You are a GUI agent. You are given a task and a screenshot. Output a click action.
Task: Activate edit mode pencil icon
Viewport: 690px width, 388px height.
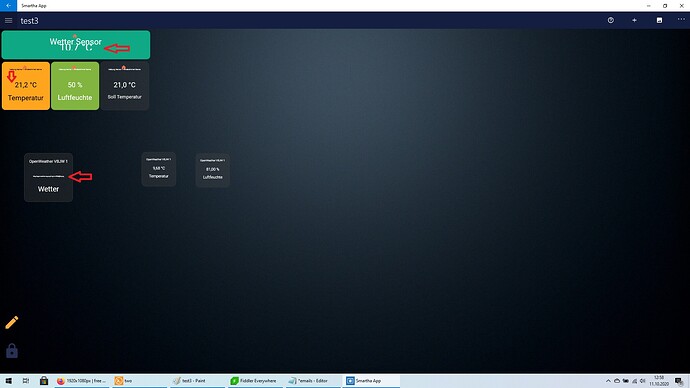point(12,322)
